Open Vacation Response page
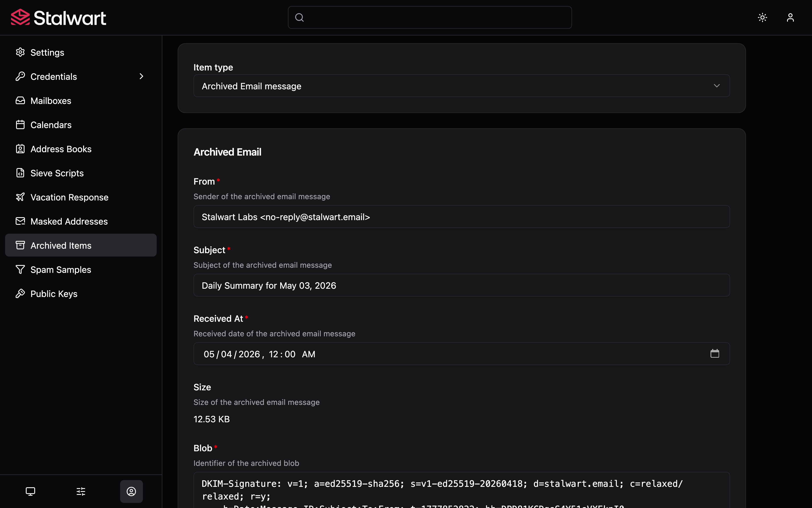812x508 pixels. 81,197
